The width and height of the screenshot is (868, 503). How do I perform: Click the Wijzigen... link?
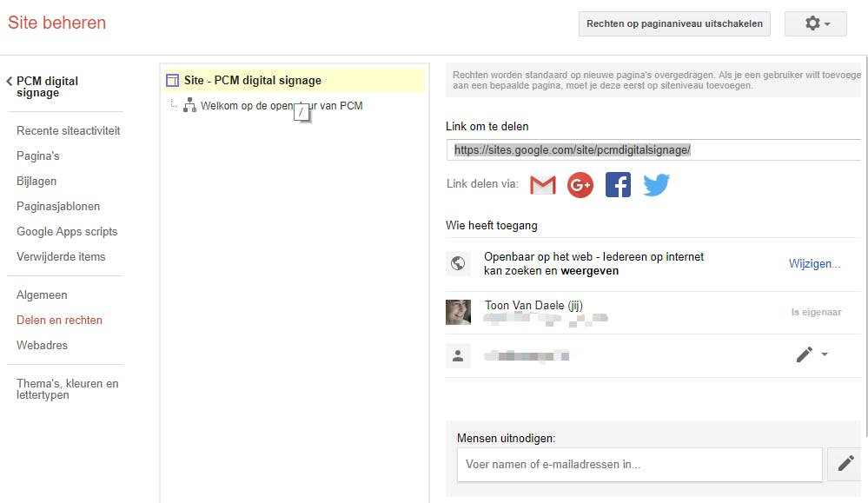click(814, 264)
